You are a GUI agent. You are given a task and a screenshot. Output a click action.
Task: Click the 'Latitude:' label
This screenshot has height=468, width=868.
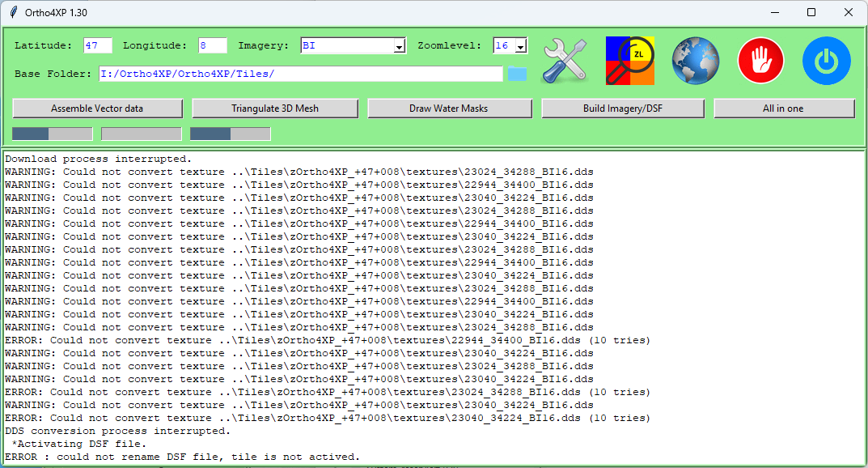(43, 45)
